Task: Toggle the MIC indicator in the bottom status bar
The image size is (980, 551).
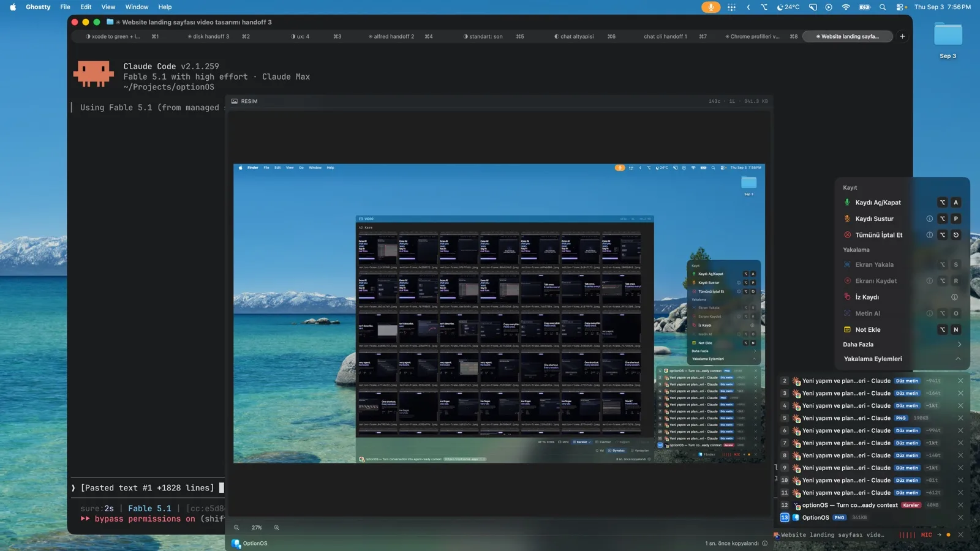Action: click(x=926, y=535)
